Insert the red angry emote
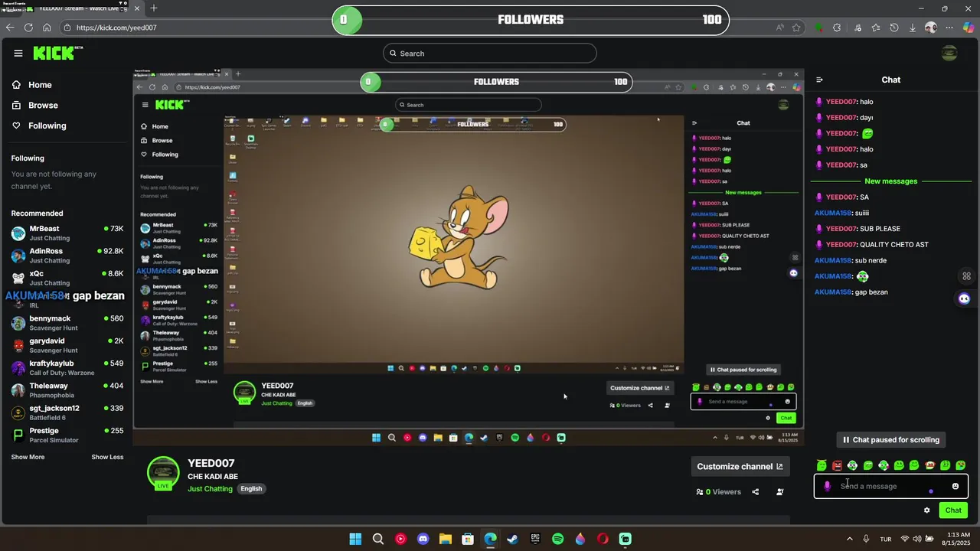980x551 pixels. point(837,465)
